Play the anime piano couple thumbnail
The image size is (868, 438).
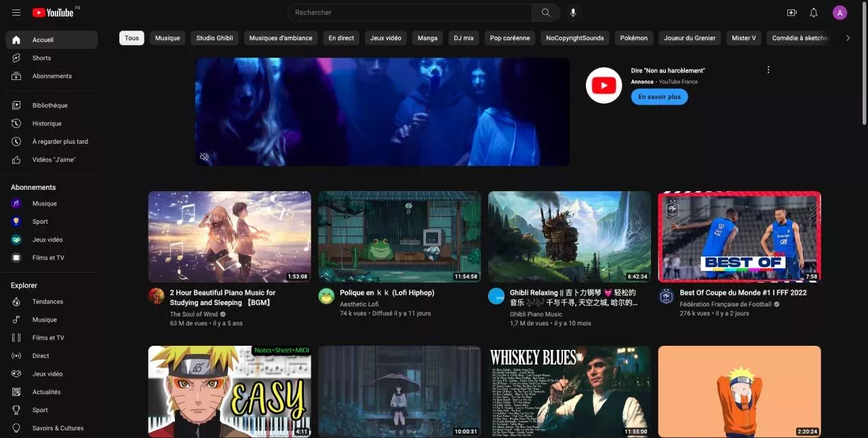[x=230, y=237]
